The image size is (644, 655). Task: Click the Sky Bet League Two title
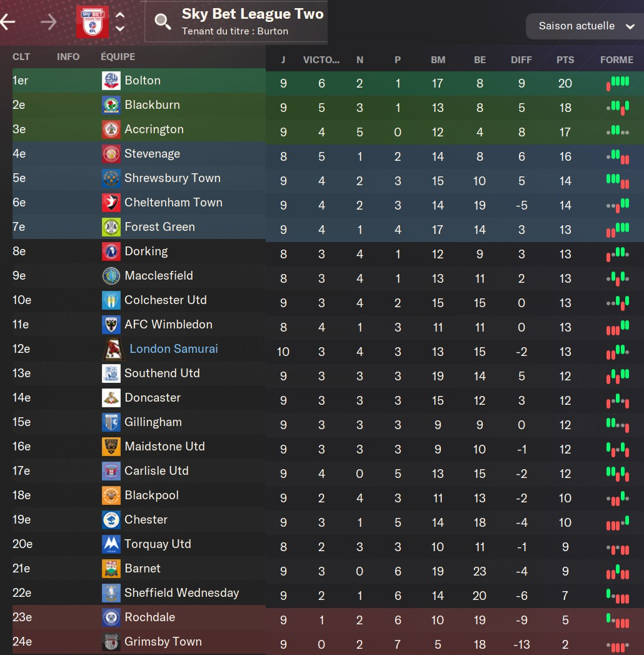coord(253,14)
